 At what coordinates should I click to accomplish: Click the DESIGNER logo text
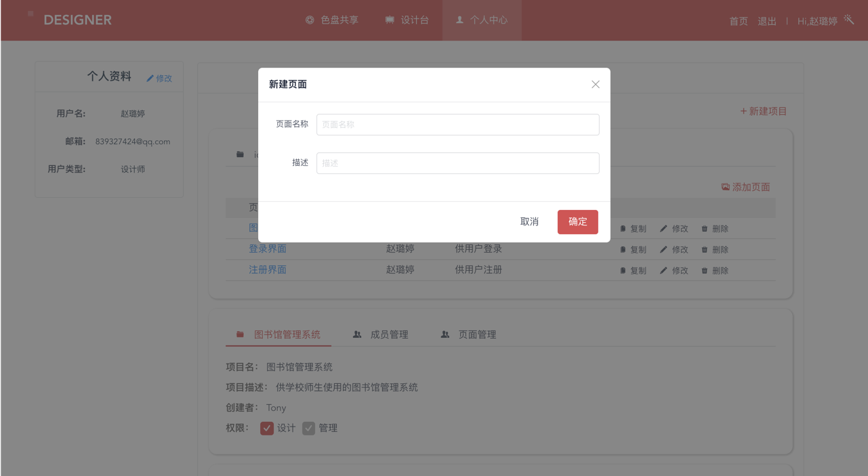click(78, 20)
